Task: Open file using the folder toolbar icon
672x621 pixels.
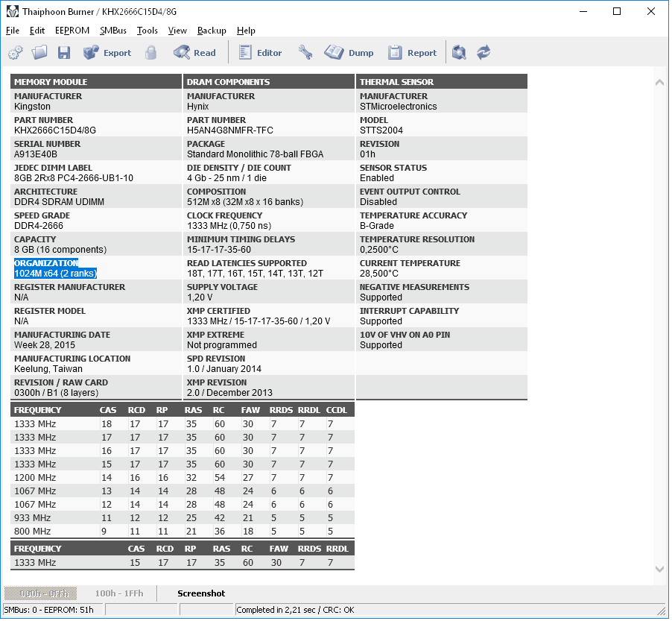Action: coord(39,53)
